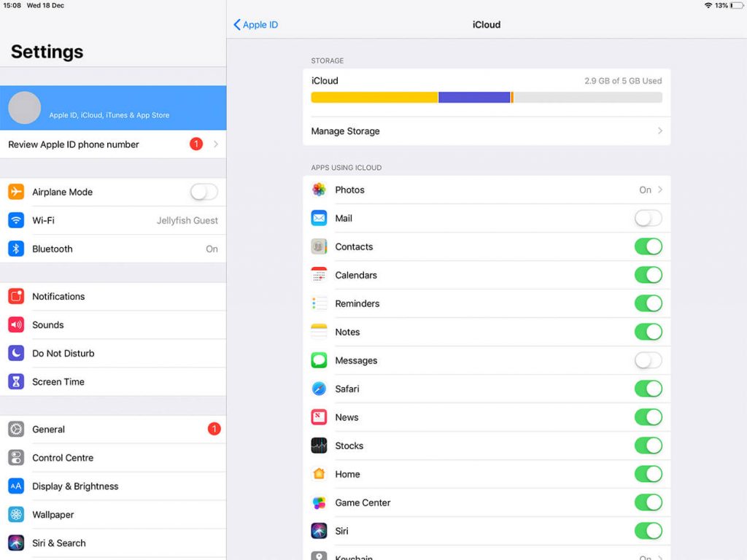Tap the News app icon
Image resolution: width=747 pixels, height=560 pixels.
[x=320, y=417]
